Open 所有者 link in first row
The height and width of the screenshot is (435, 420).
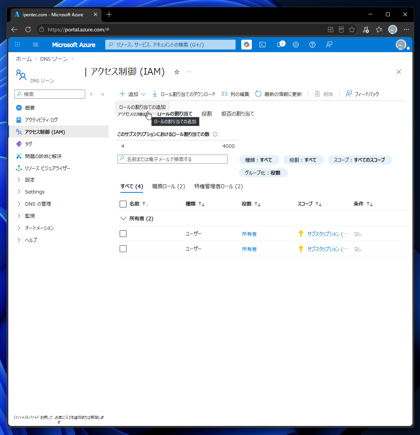click(x=249, y=234)
